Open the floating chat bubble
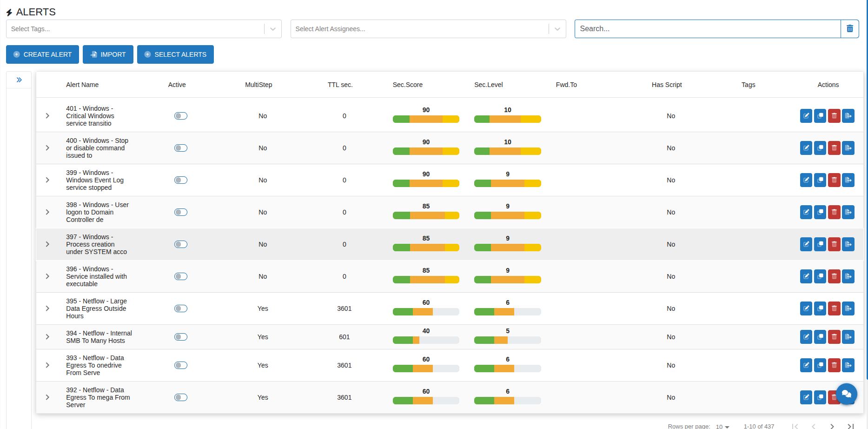The image size is (868, 429). [846, 394]
